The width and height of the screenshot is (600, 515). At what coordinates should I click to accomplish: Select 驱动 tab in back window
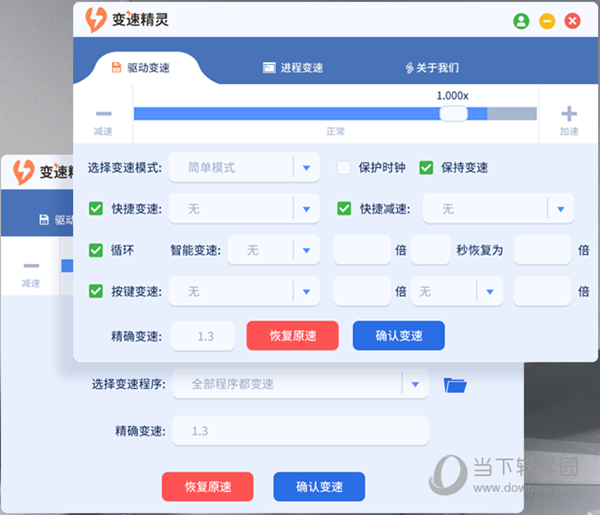point(56,220)
